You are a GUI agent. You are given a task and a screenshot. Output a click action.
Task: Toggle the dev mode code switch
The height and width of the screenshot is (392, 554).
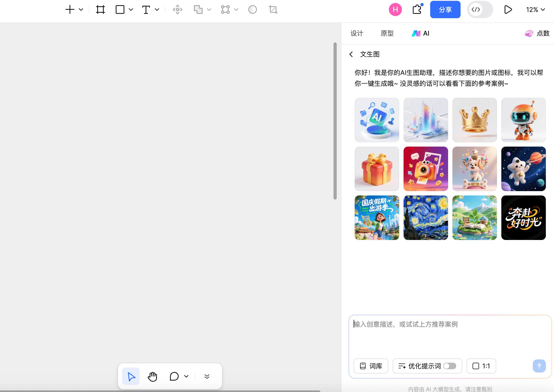pos(480,10)
